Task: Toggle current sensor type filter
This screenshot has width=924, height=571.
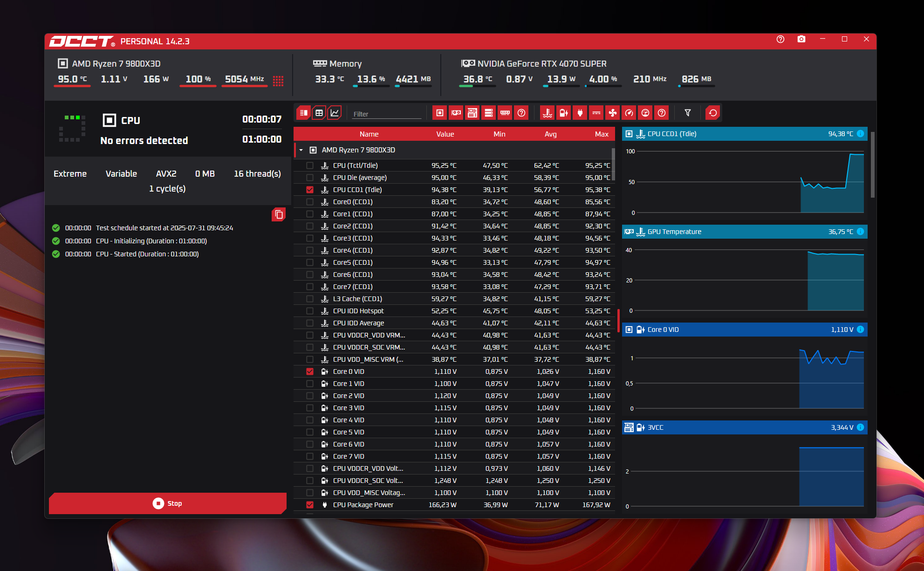Action: (596, 113)
